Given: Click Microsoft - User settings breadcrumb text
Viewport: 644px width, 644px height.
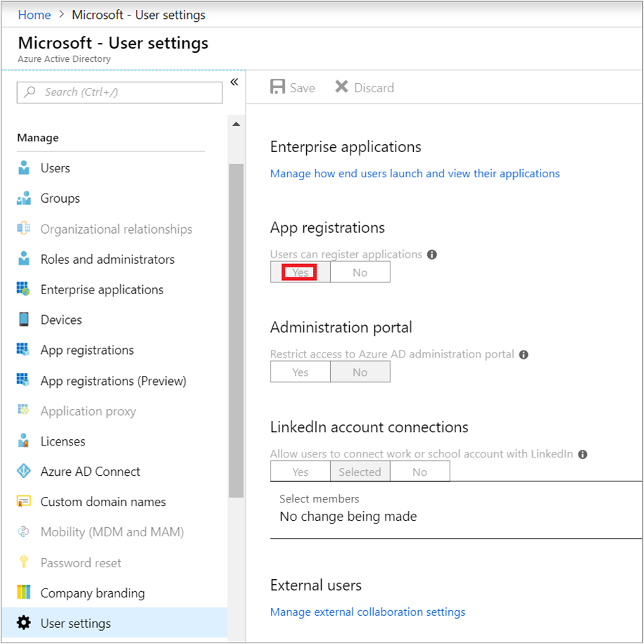Looking at the screenshot, I should click(x=139, y=15).
